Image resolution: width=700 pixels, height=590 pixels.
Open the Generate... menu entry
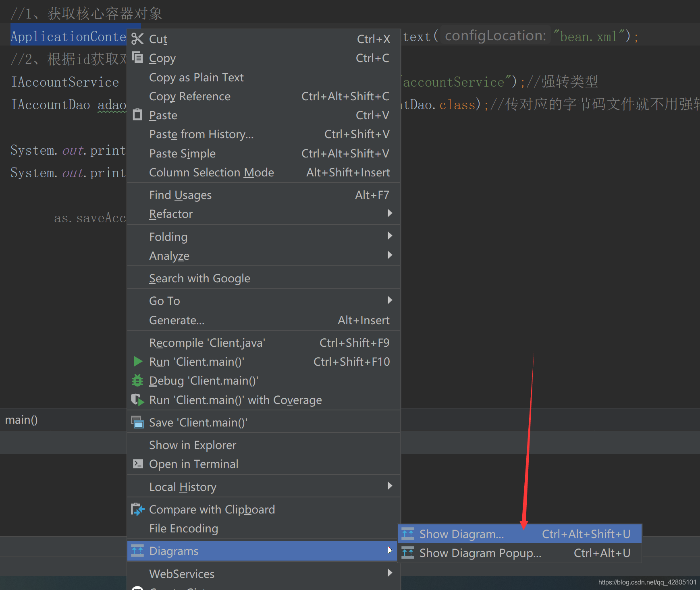(264, 320)
